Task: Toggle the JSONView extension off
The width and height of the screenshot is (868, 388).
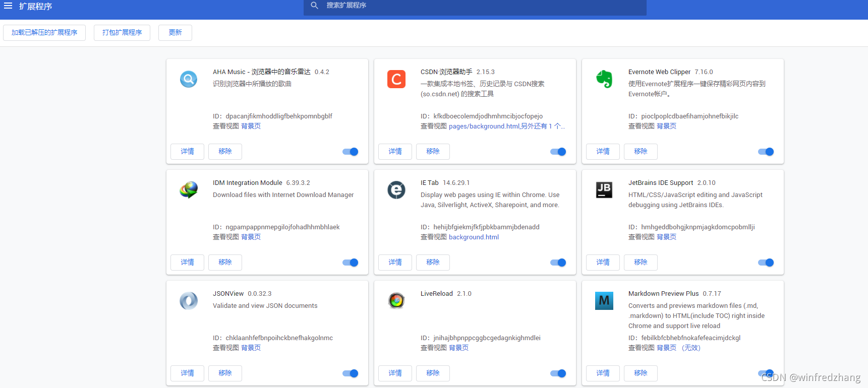Action: click(x=351, y=373)
